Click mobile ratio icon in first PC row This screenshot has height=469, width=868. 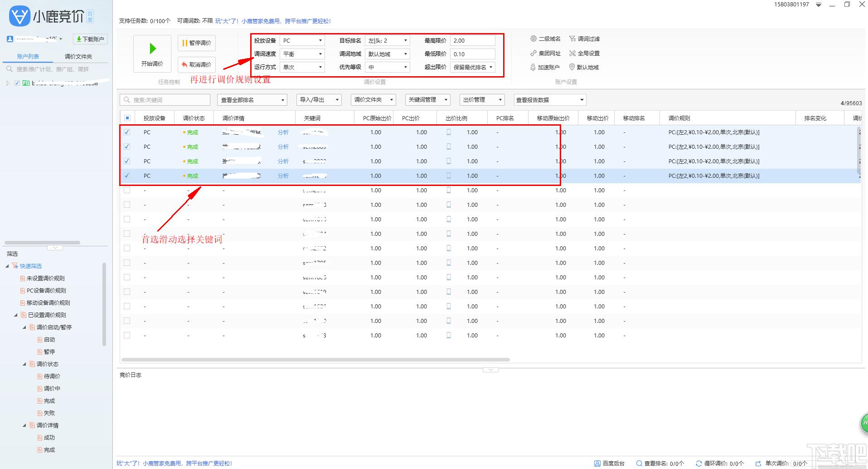point(449,132)
